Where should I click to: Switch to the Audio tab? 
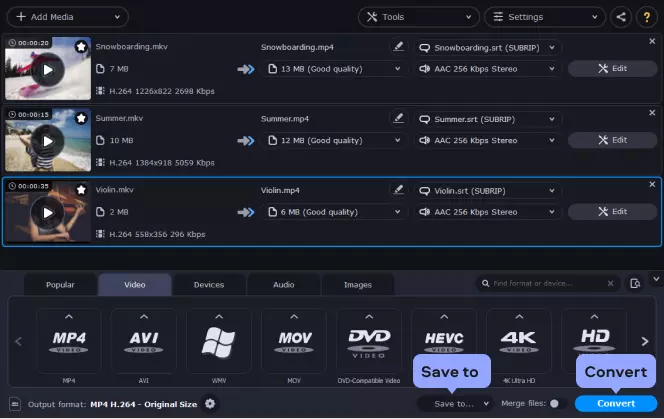pos(283,285)
